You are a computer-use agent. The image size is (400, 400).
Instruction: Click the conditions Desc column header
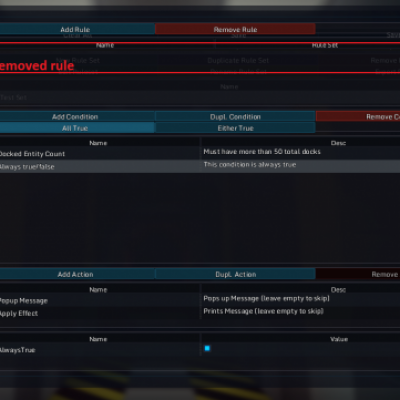coord(338,143)
